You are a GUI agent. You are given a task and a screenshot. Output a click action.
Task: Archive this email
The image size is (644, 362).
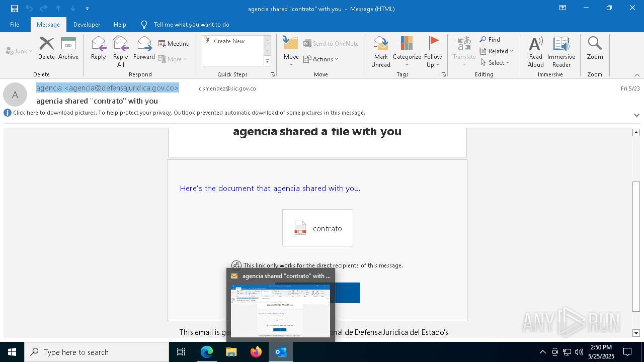(x=68, y=48)
